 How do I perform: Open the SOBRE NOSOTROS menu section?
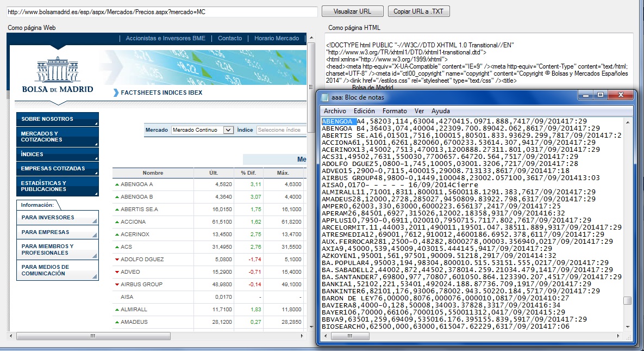[58, 119]
